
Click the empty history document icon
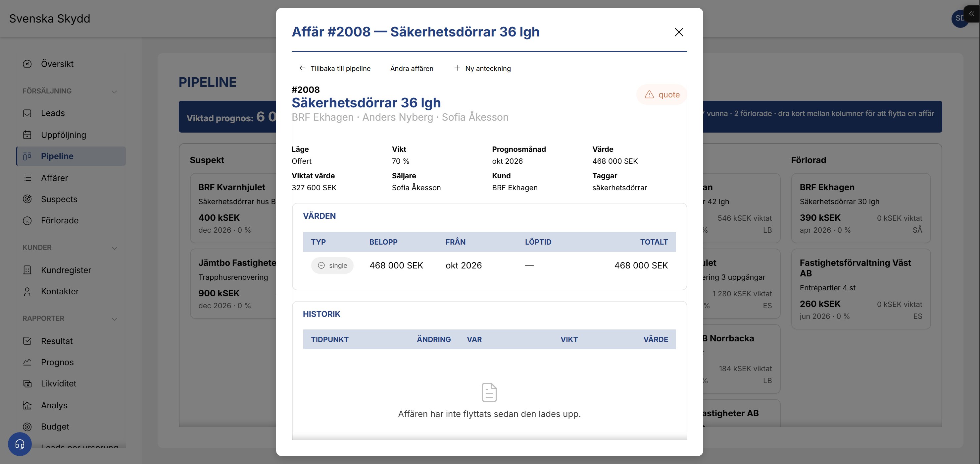click(x=489, y=392)
